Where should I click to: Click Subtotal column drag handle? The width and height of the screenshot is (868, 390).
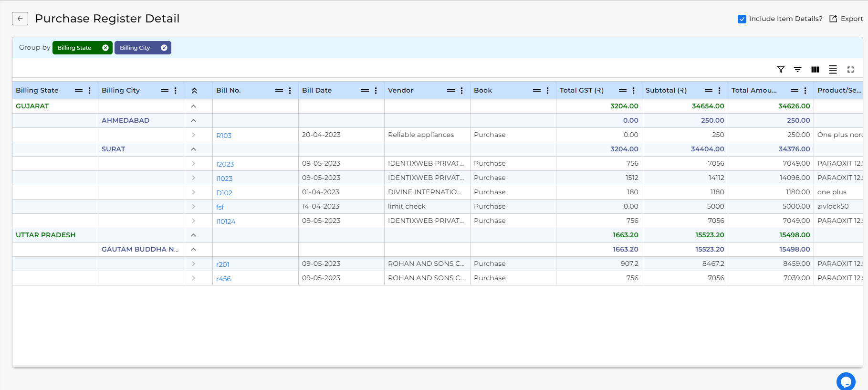pos(709,90)
